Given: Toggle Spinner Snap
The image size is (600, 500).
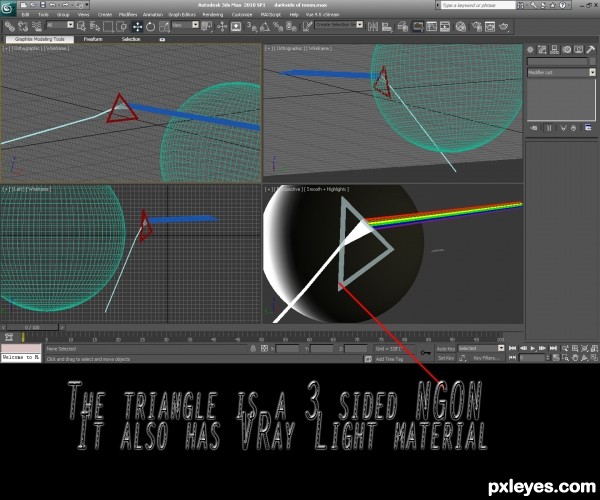Looking at the screenshot, I should click(291, 26).
